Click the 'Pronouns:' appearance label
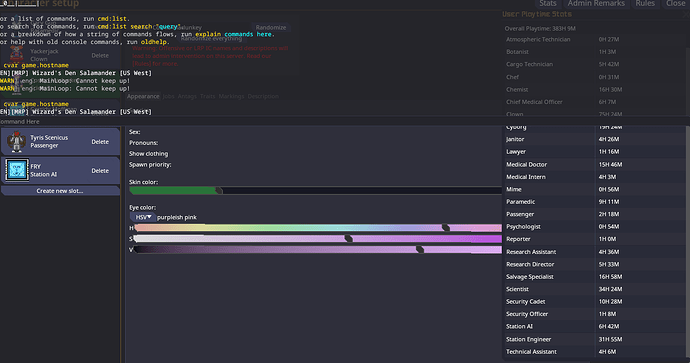 pyautogui.click(x=143, y=143)
